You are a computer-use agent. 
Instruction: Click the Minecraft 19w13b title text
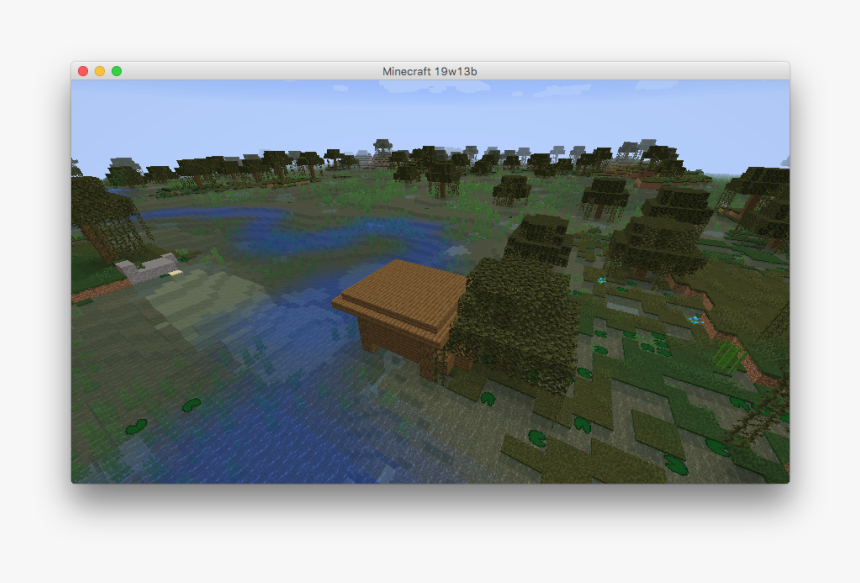click(429, 71)
